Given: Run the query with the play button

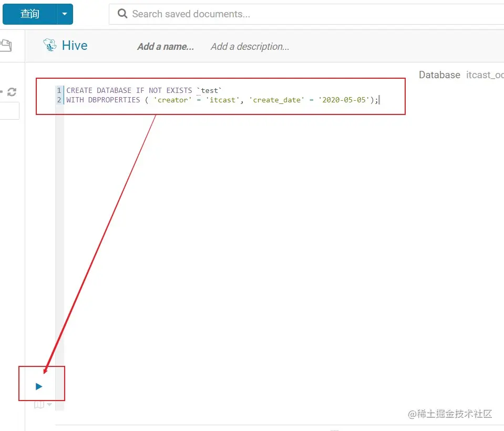Looking at the screenshot, I should coord(39,386).
